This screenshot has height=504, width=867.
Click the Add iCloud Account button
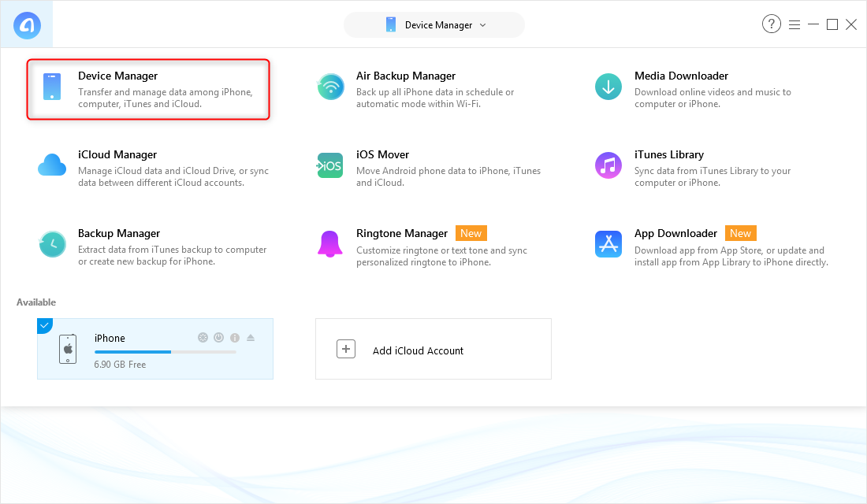[433, 349]
